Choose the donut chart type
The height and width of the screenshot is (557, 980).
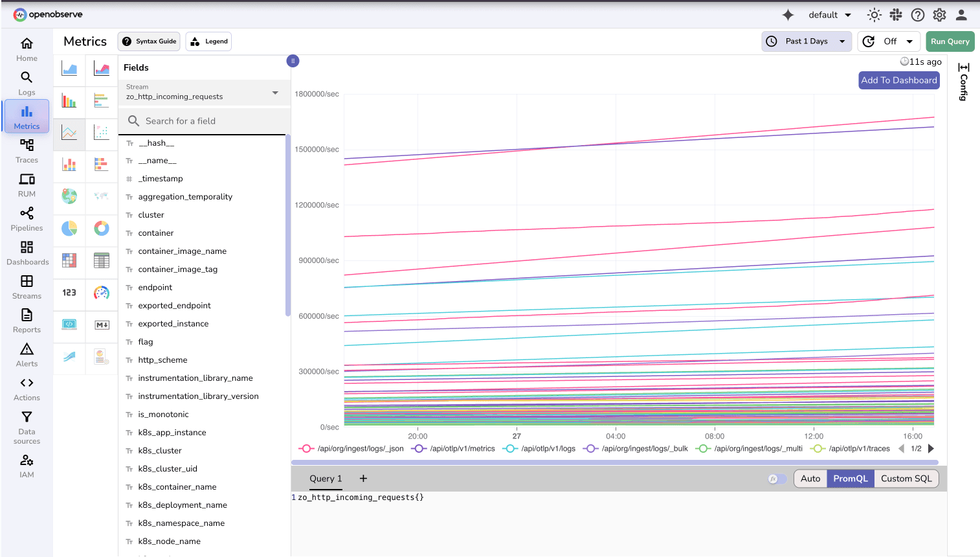pyautogui.click(x=102, y=229)
